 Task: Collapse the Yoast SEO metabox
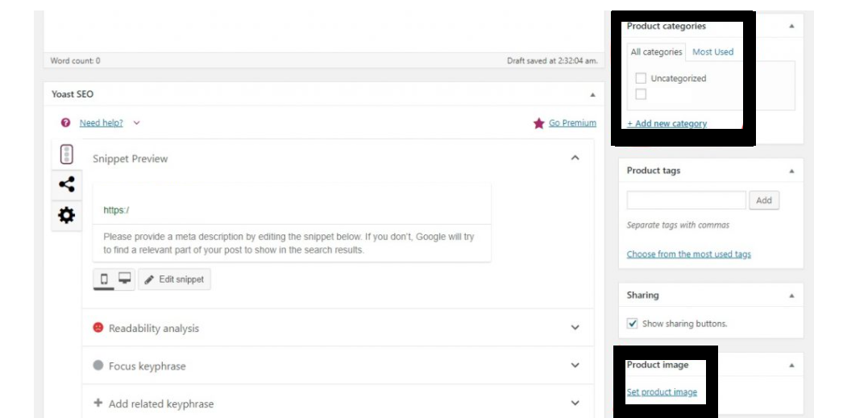pyautogui.click(x=592, y=94)
